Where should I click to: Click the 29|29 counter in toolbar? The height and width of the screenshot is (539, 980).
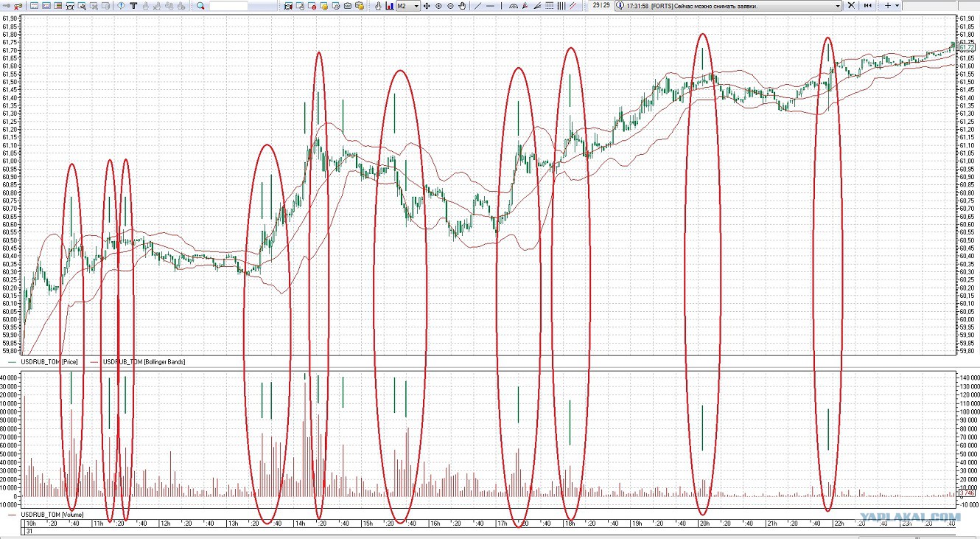[x=601, y=6]
